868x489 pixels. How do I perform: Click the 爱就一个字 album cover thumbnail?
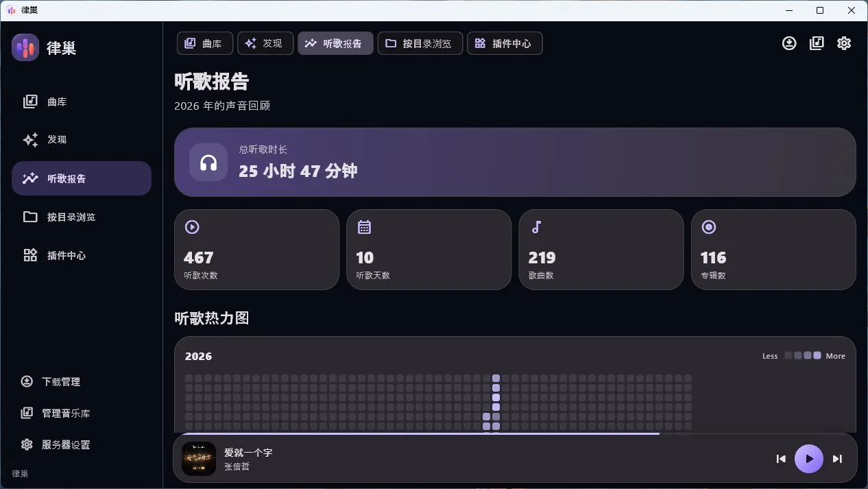point(199,459)
